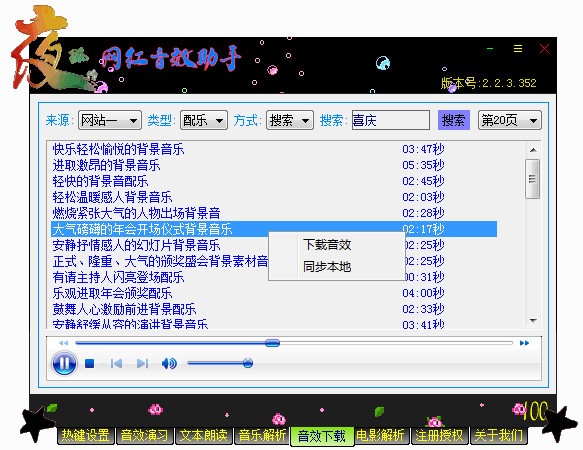Choose 同步本地 from the context menu

tap(327, 266)
